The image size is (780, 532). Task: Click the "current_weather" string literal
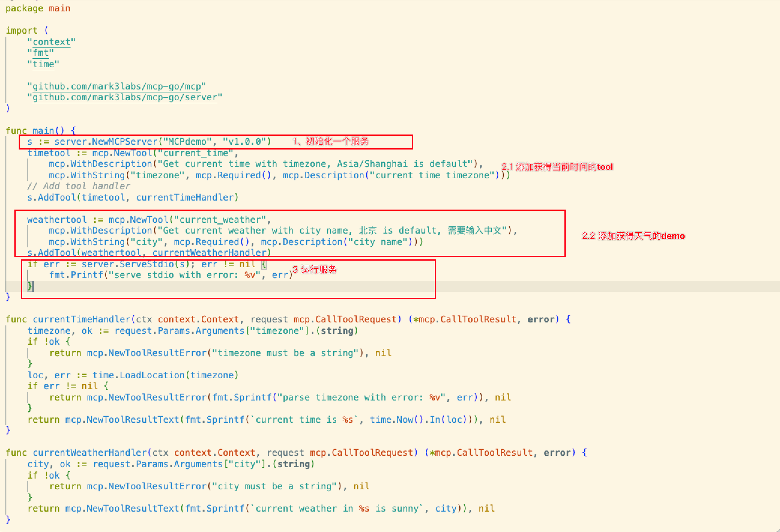220,219
